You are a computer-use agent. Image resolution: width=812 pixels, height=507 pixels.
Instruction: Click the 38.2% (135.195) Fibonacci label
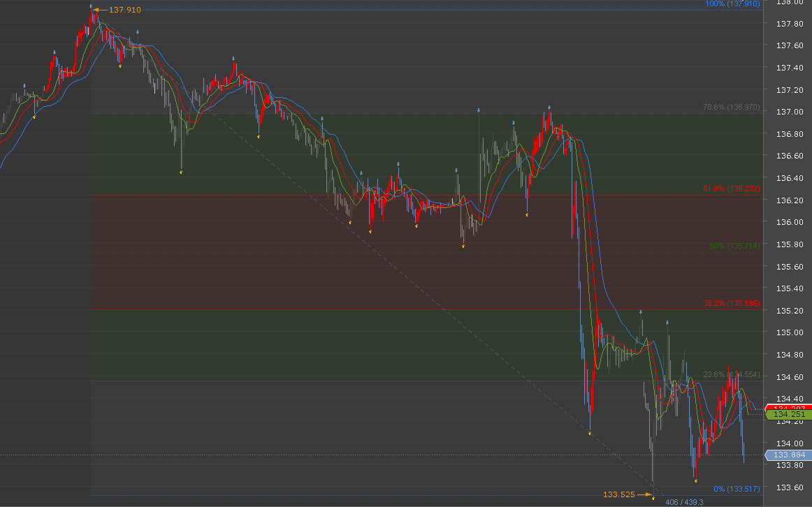tap(730, 304)
